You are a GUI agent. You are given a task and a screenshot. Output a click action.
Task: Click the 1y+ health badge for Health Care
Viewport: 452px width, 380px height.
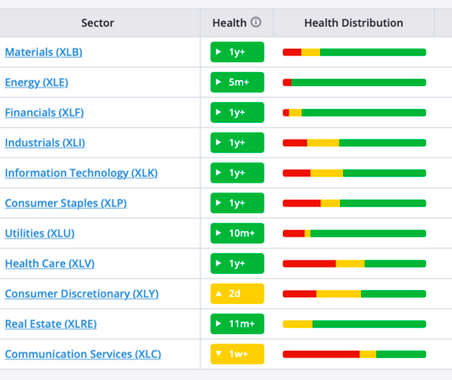pos(237,263)
